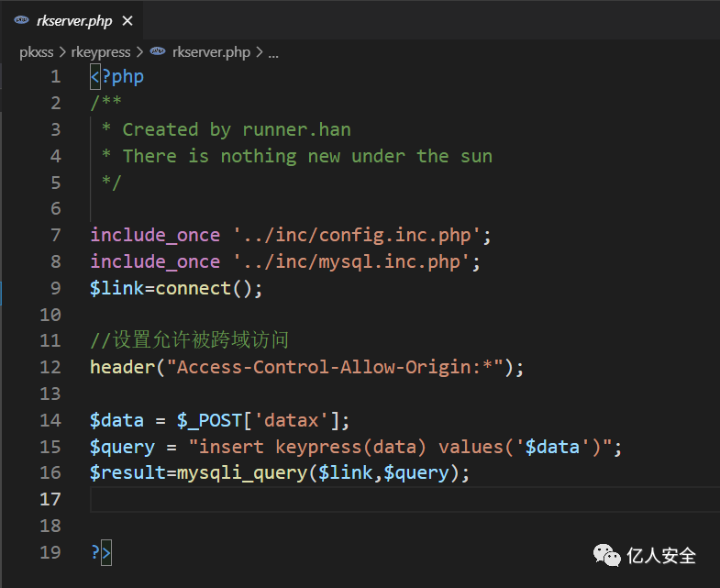Open the breadcrumb ellipsis symbol list

[273, 54]
